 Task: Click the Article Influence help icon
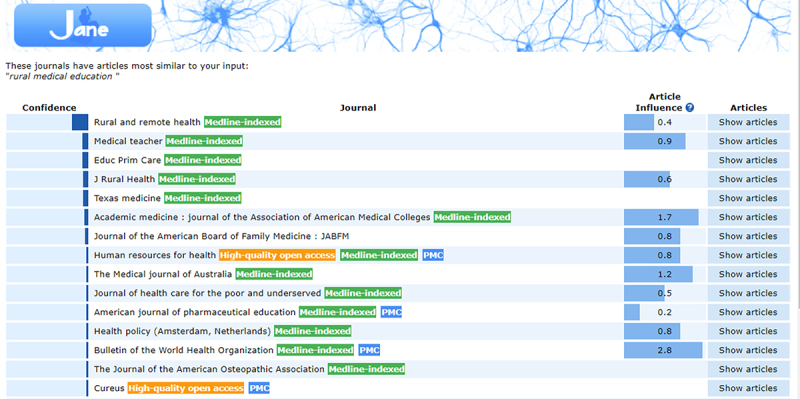(x=690, y=108)
